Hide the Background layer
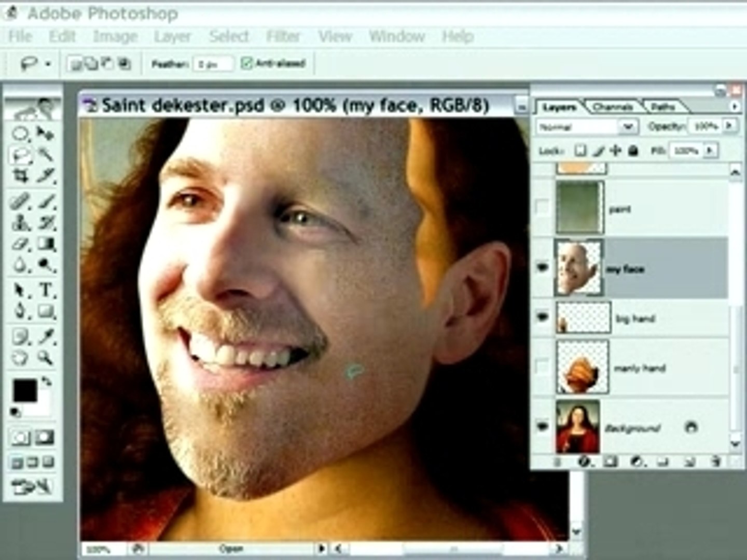Screen dimensions: 747x560 pyautogui.click(x=542, y=427)
